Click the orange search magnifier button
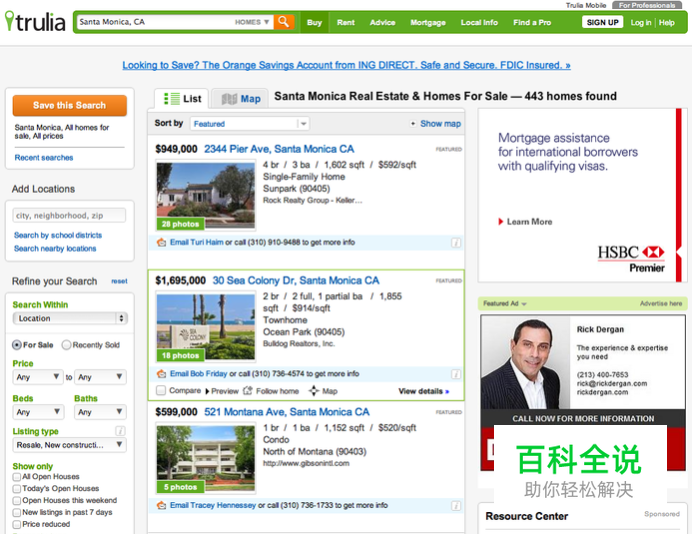The image size is (692, 534). (x=284, y=22)
